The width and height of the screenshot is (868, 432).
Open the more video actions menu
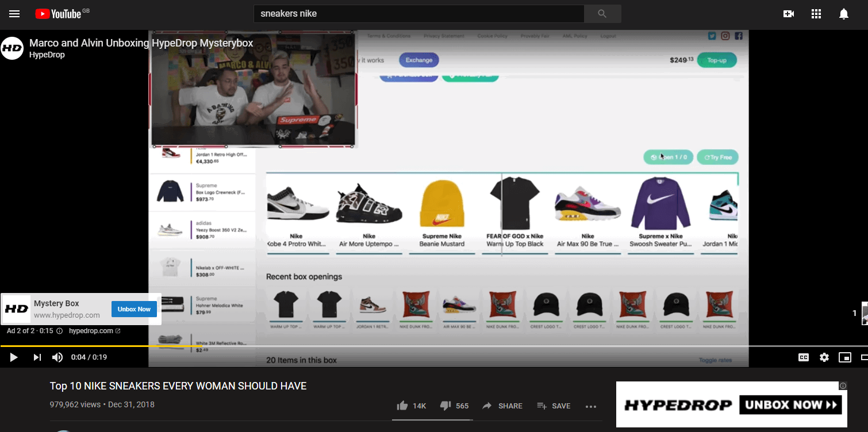pyautogui.click(x=590, y=406)
